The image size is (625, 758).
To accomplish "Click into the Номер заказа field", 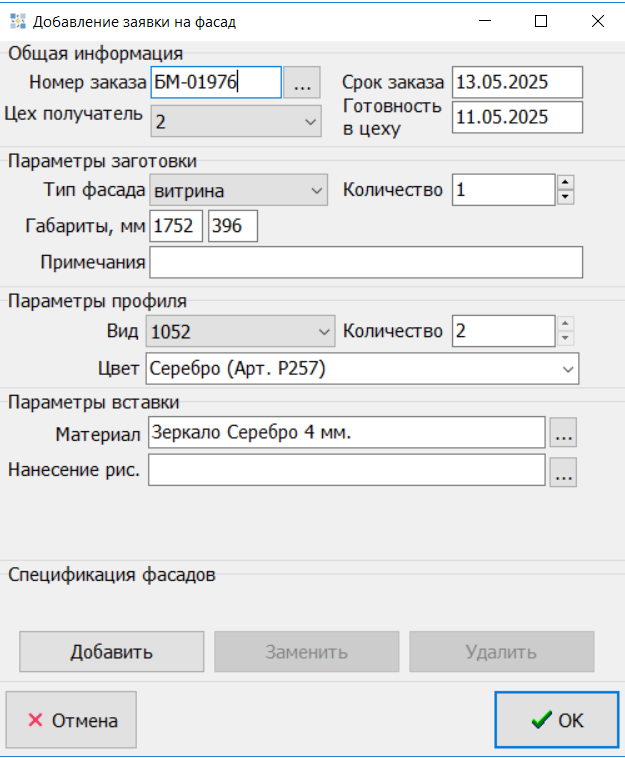I will coord(215,83).
